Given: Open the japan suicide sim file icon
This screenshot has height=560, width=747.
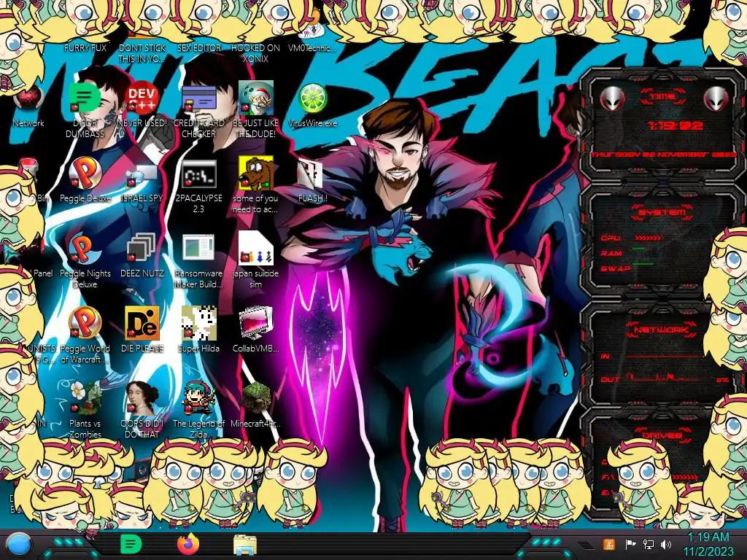Looking at the screenshot, I should tap(255, 248).
